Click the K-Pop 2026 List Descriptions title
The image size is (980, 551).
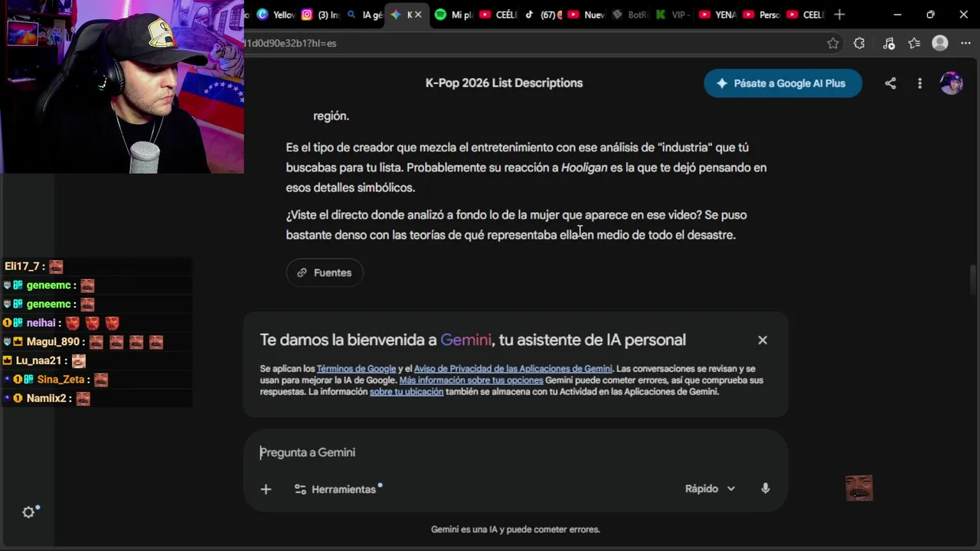point(504,83)
